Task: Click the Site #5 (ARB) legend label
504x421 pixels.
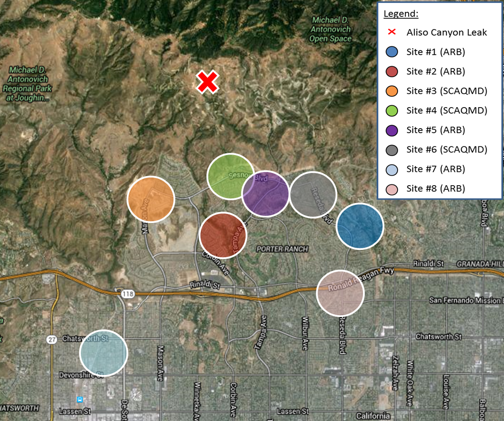Action: tap(436, 130)
